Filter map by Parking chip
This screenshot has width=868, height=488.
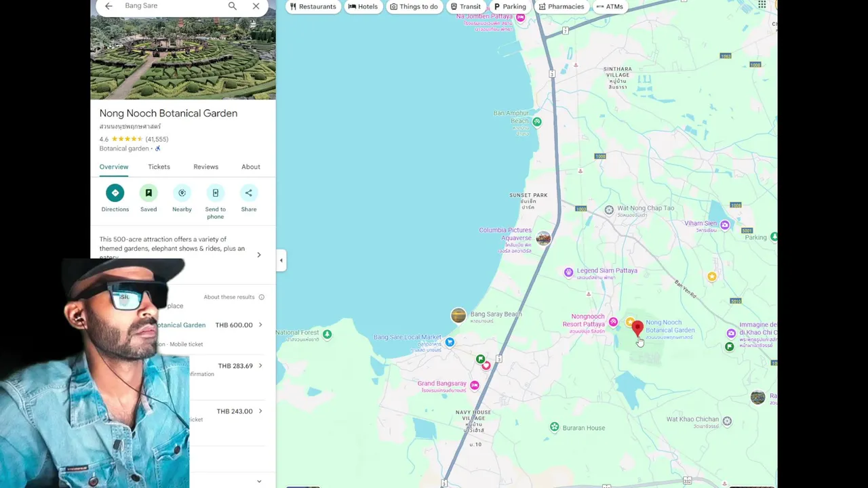[x=509, y=7]
